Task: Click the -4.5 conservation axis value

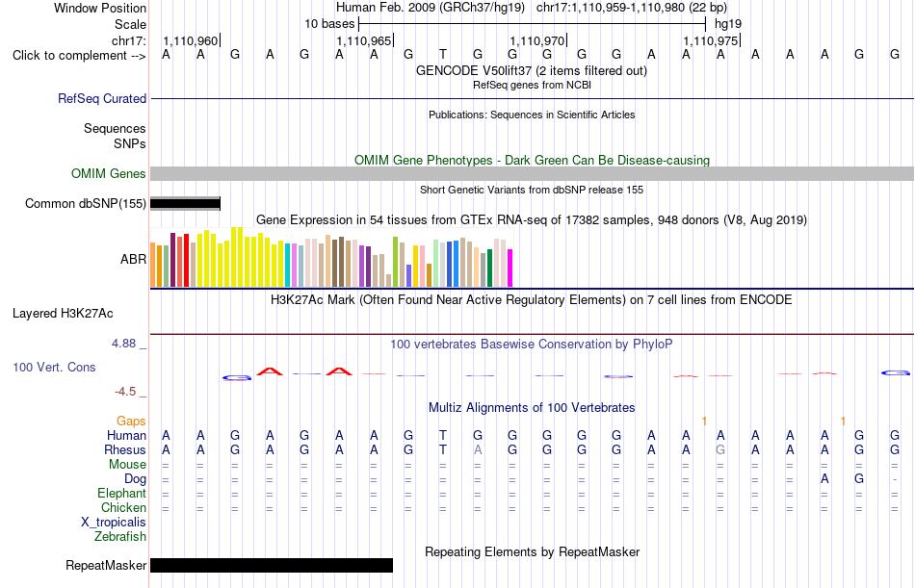Action: tap(125, 392)
